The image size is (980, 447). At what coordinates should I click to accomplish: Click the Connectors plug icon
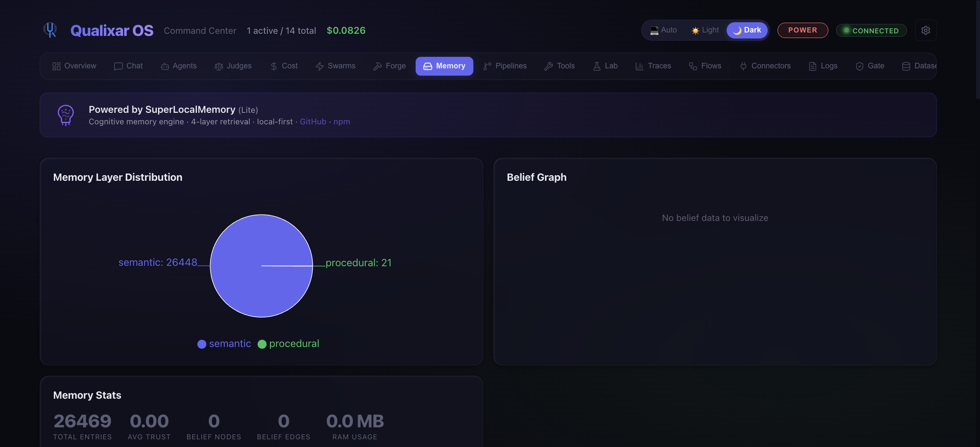coord(743,66)
